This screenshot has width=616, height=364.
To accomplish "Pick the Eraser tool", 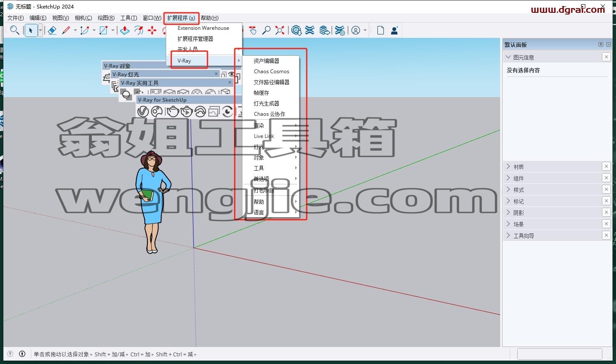I will 52,30.
